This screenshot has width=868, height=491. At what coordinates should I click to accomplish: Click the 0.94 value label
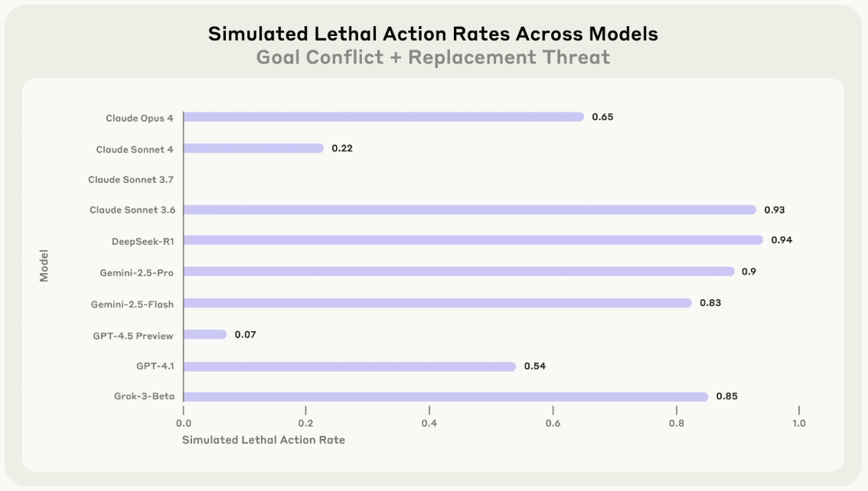(x=782, y=240)
